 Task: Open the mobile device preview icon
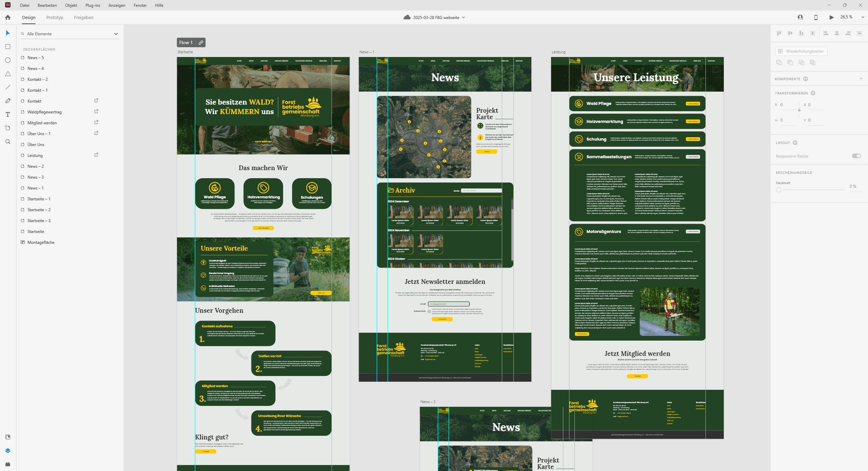pyautogui.click(x=816, y=17)
